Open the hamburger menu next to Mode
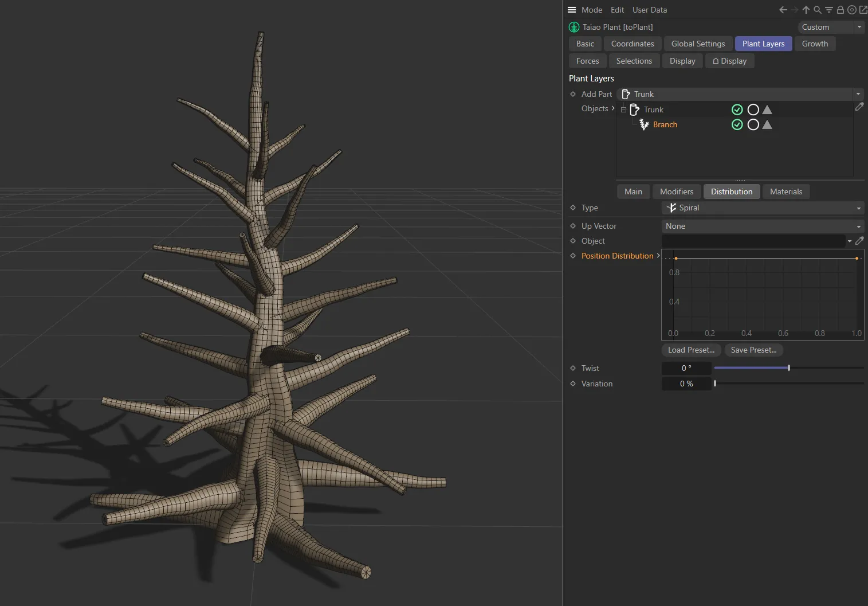The width and height of the screenshot is (868, 606). [571, 9]
